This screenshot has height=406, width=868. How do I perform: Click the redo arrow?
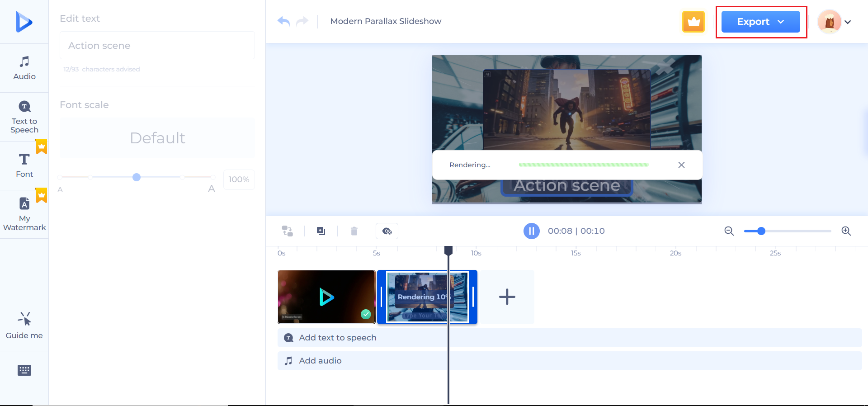(302, 21)
